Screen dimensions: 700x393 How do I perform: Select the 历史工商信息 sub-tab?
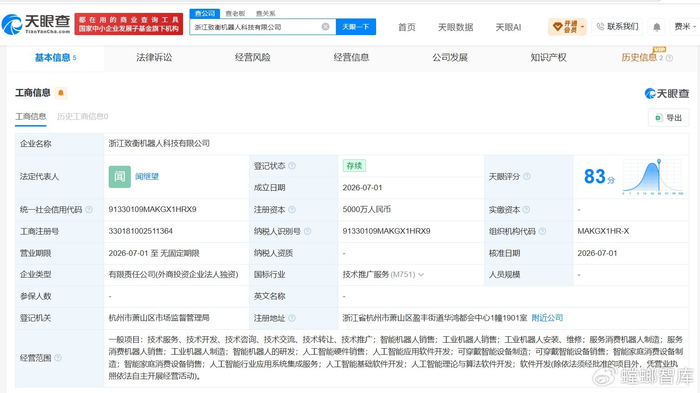tap(83, 117)
